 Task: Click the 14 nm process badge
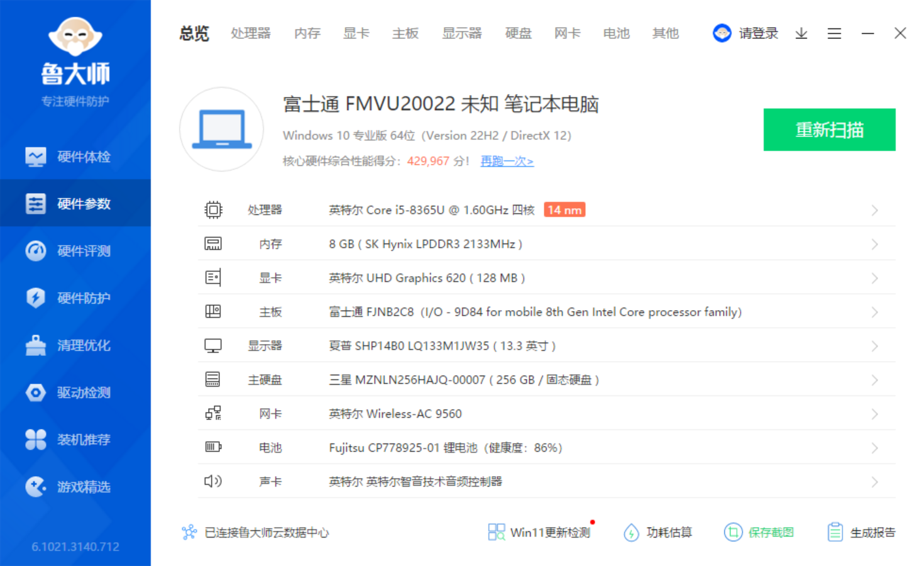pos(564,209)
